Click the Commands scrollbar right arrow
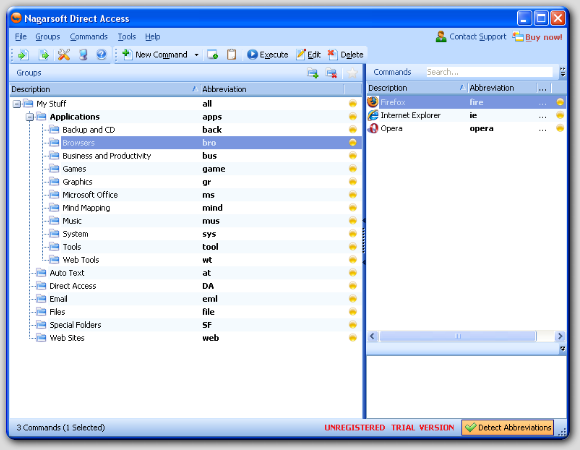The image size is (580, 450). 560,336
